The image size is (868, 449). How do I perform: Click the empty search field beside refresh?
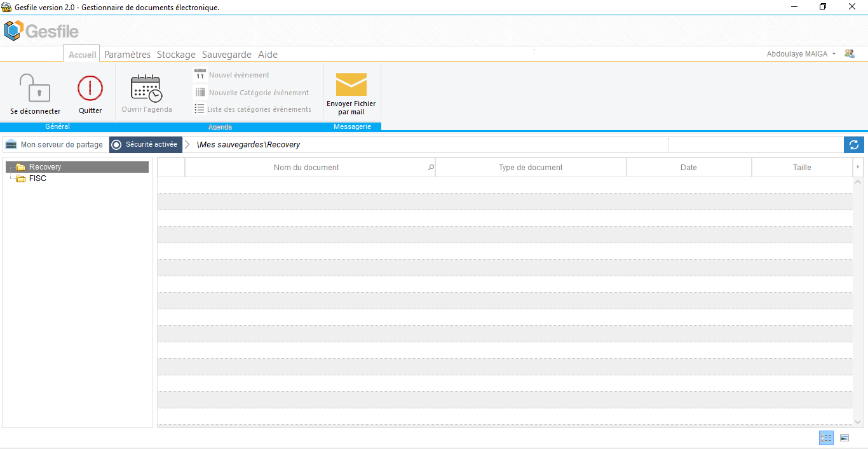(756, 145)
